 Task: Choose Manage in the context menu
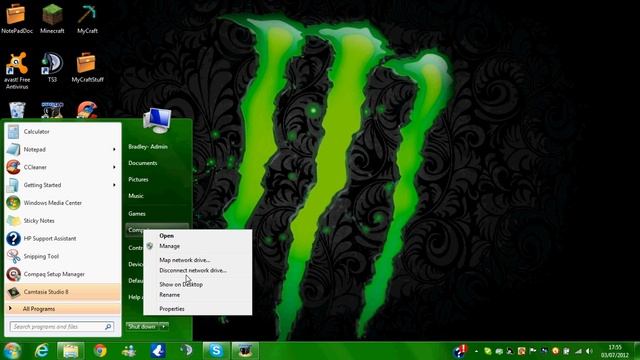169,246
